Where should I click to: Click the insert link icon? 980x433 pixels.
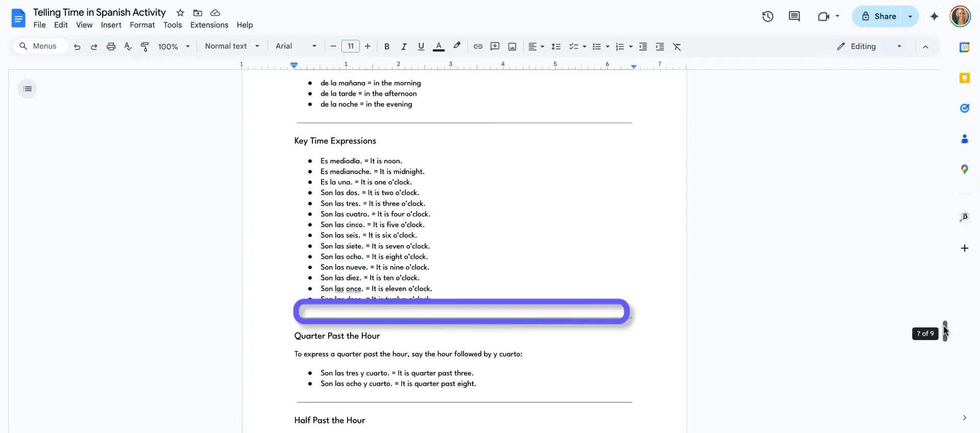point(478,46)
